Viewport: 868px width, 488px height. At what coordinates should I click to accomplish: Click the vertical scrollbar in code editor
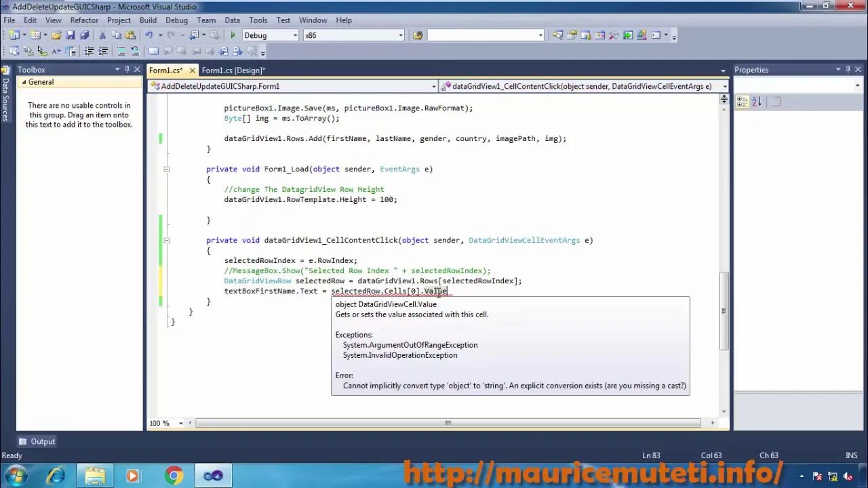click(x=724, y=311)
